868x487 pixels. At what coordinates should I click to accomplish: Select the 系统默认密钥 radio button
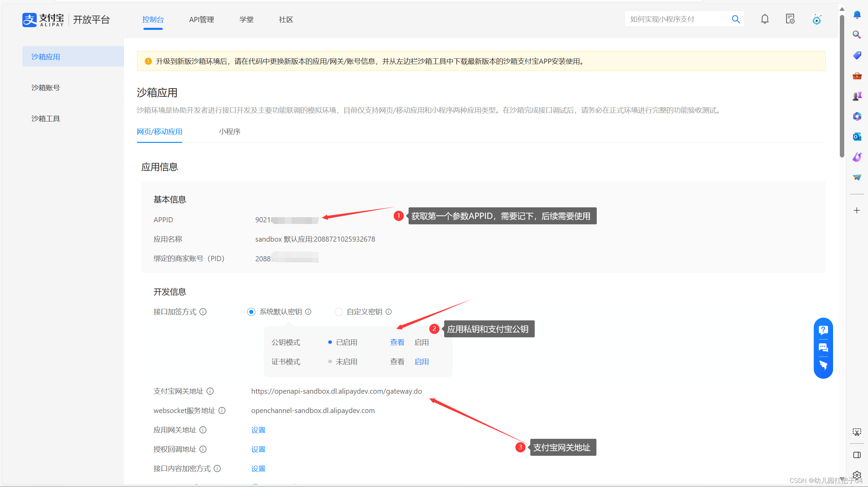251,312
